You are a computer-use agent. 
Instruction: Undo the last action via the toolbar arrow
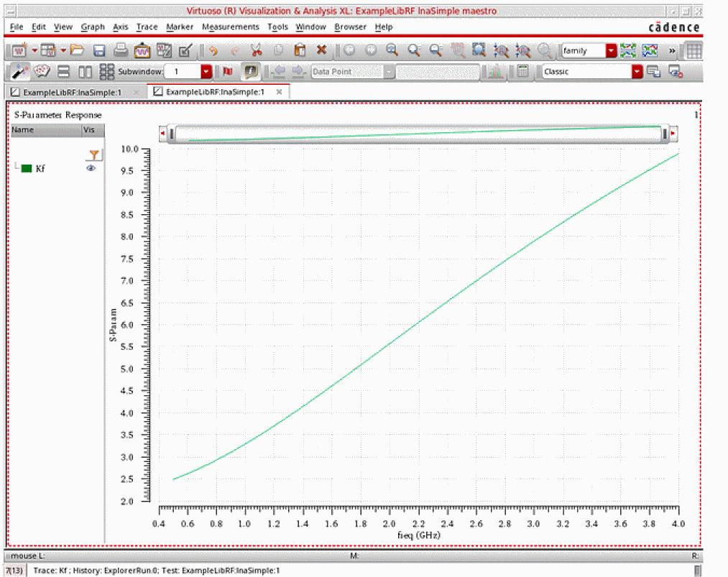pyautogui.click(x=213, y=51)
